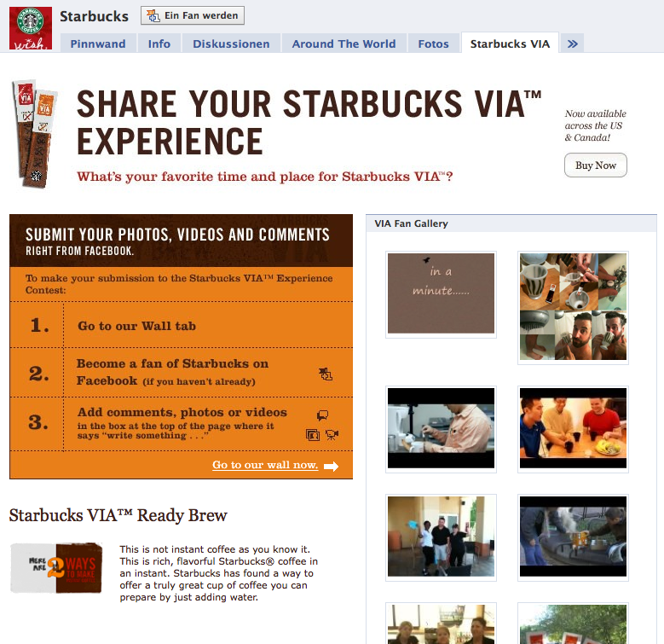The width and height of the screenshot is (664, 644).
Task: Click the 2 Ways to Make graphic
Action: (x=56, y=568)
